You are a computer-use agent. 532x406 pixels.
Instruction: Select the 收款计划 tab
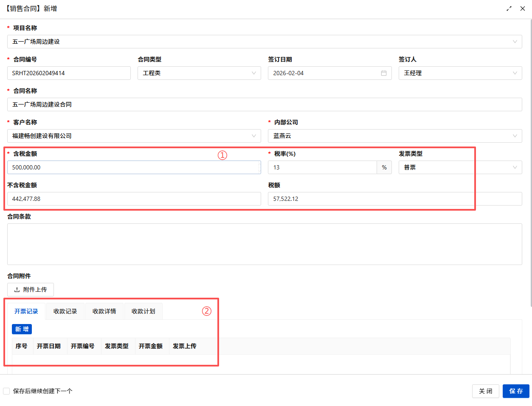pos(144,311)
